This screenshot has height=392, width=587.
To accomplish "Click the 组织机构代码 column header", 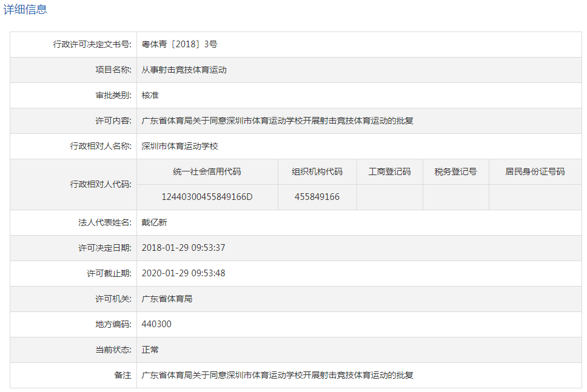I will click(x=317, y=171).
